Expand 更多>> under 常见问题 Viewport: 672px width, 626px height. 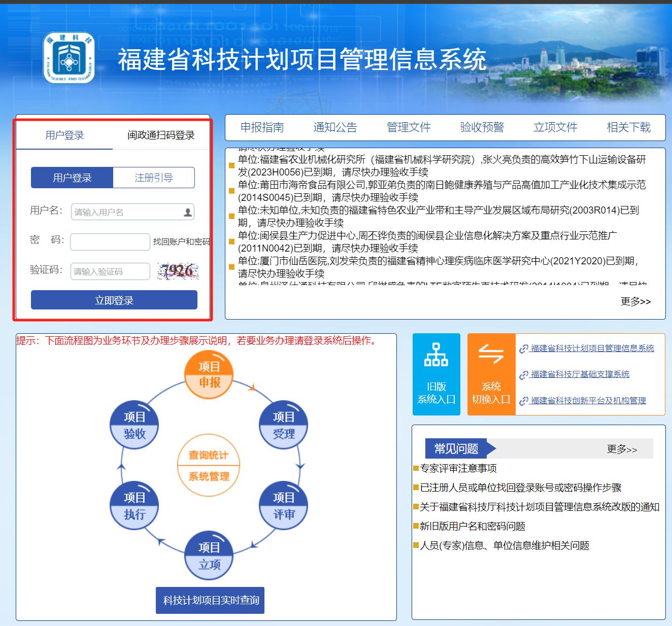click(622, 449)
